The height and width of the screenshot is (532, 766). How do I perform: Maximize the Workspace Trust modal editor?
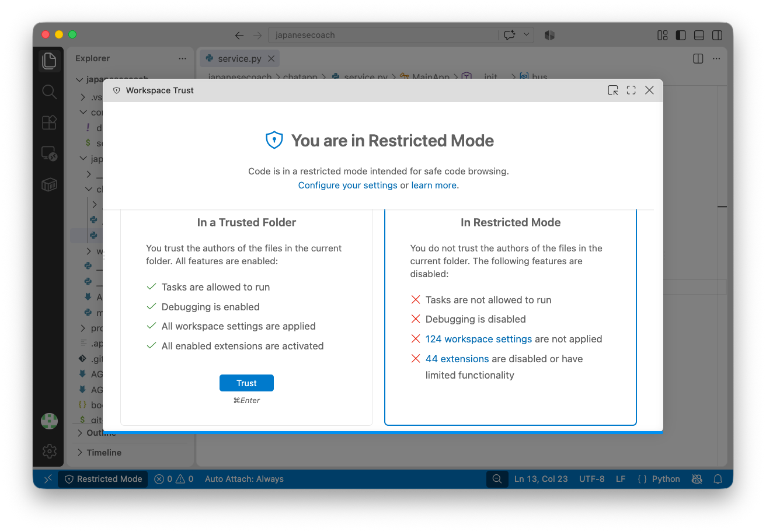tap(631, 90)
